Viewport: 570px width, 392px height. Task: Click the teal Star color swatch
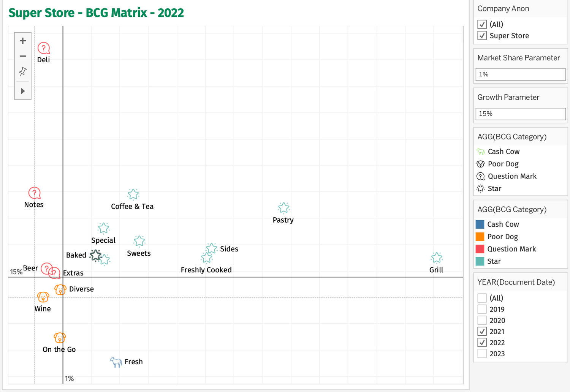(x=480, y=261)
